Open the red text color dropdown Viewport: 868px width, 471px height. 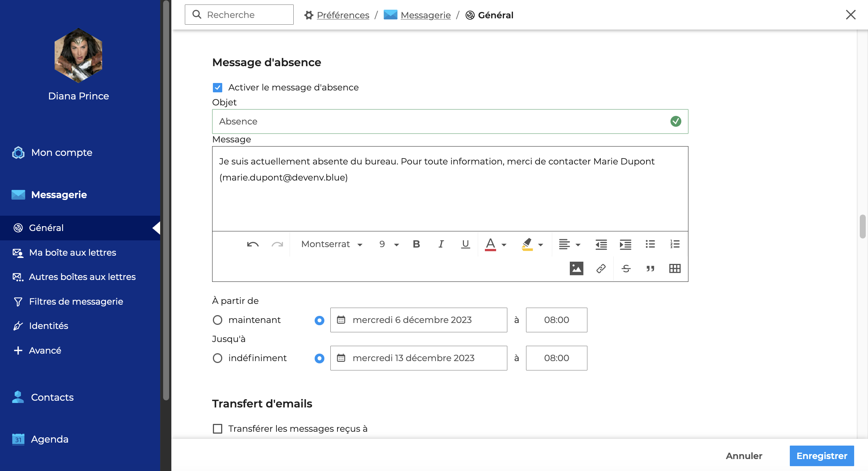(504, 245)
